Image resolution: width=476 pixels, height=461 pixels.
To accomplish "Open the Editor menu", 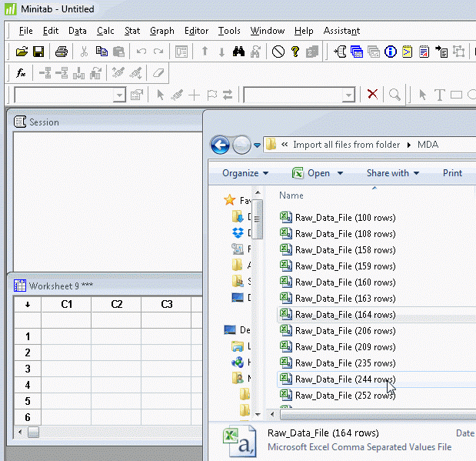I will [196, 31].
